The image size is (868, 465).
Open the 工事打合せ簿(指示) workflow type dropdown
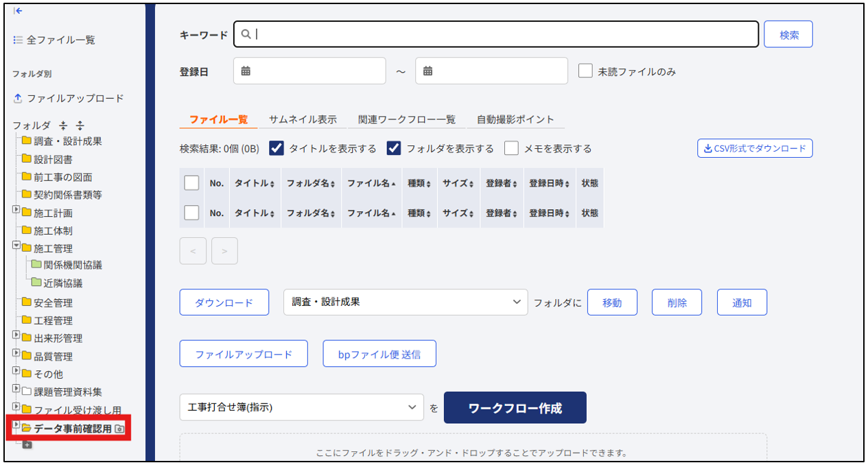point(301,407)
